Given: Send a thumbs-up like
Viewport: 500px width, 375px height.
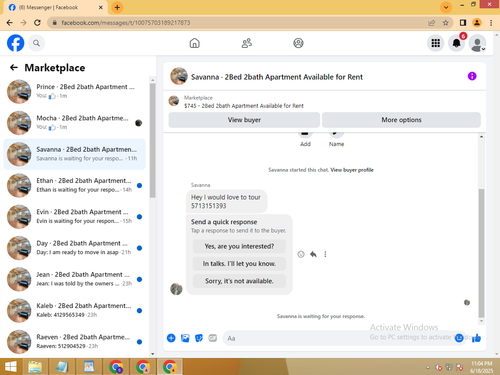Looking at the screenshot, I should pos(476,338).
